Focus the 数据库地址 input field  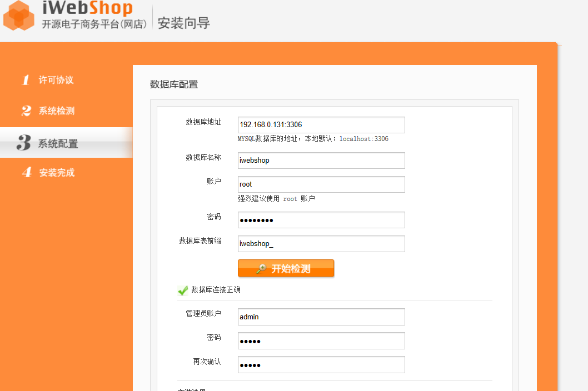(321, 125)
